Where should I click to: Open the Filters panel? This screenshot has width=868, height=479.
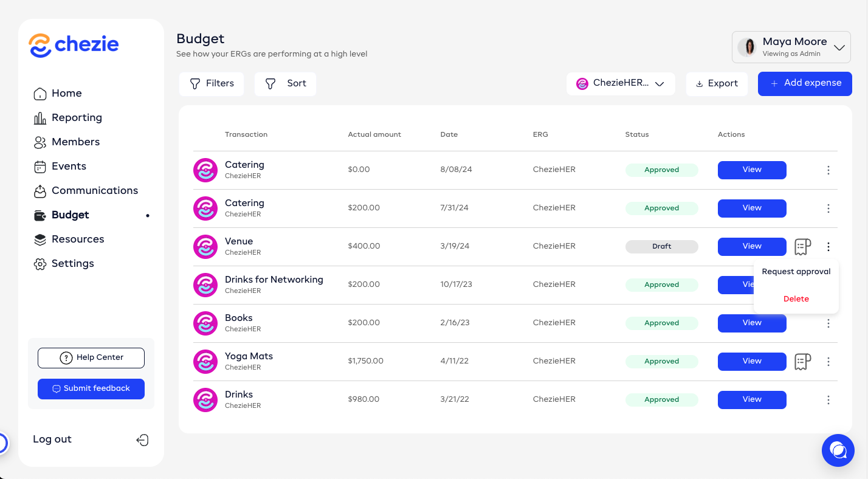212,84
